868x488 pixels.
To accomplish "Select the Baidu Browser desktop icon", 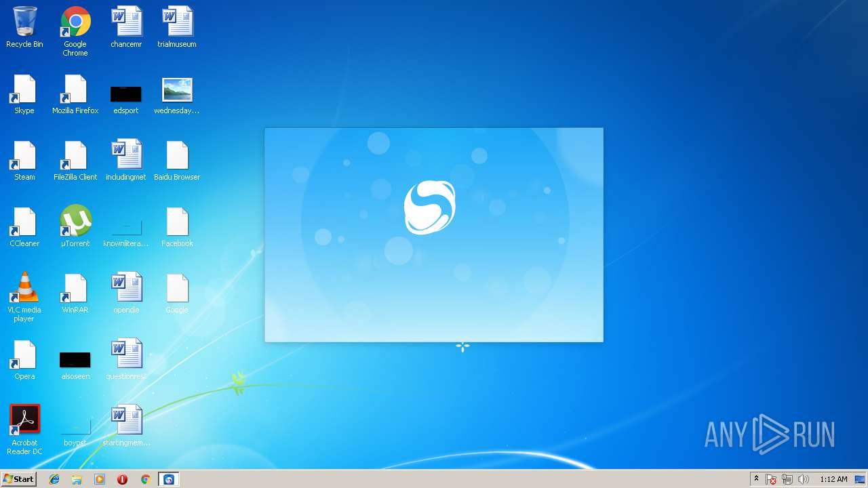I will pos(177,160).
